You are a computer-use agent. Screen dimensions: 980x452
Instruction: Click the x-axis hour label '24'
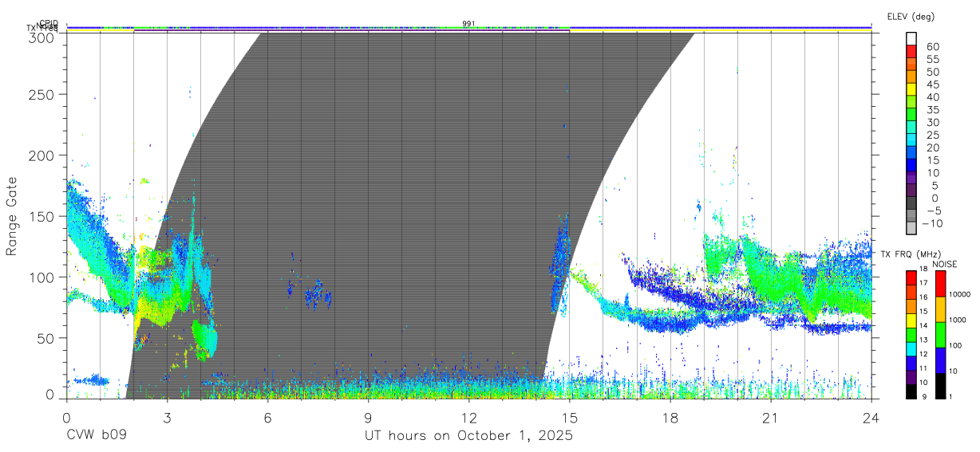click(871, 417)
